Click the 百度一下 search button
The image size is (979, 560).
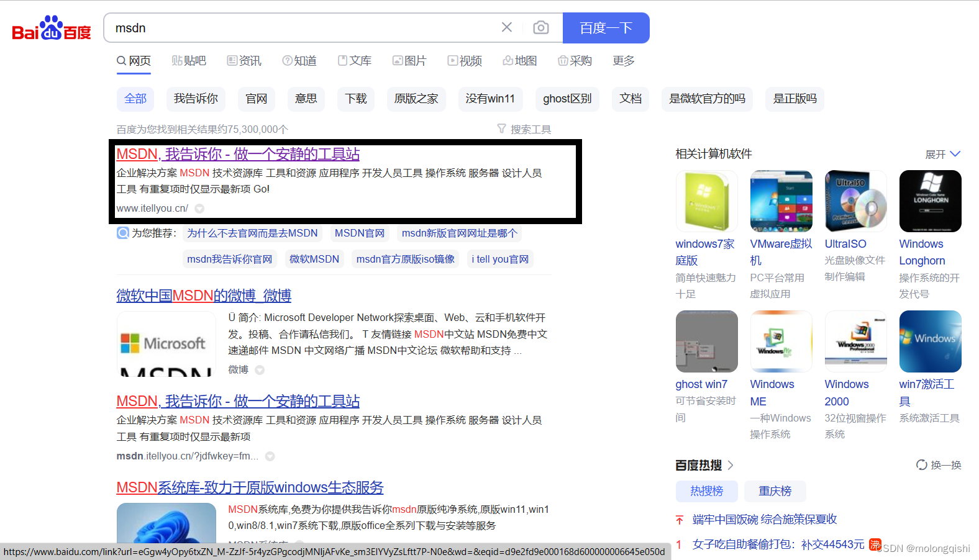[x=606, y=28]
